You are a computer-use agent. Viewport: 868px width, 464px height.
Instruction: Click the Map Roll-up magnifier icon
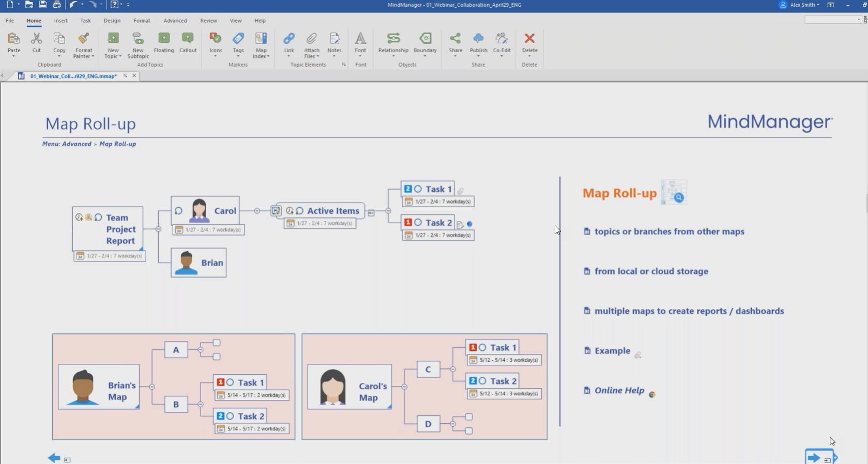(674, 192)
